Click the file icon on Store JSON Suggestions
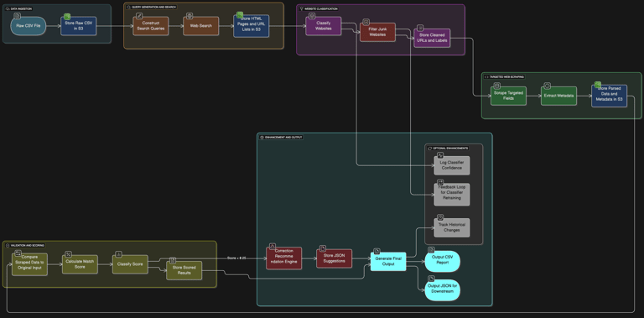 tap(323, 248)
